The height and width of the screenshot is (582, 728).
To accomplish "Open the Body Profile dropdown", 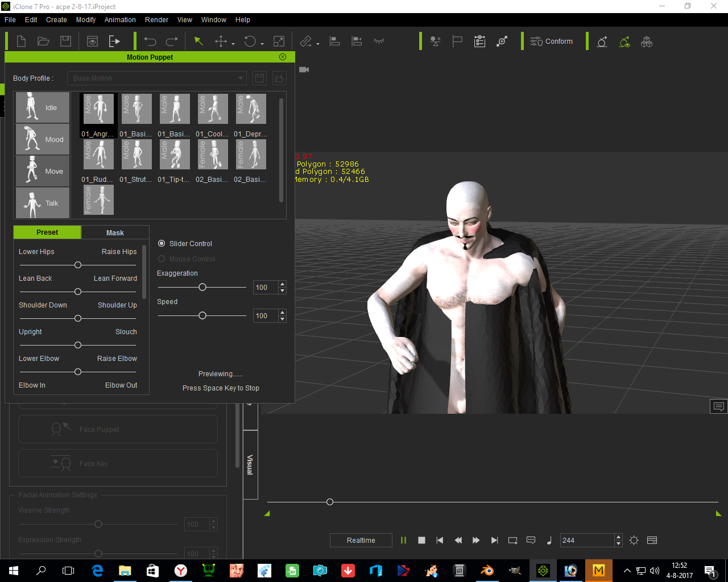I will click(156, 78).
